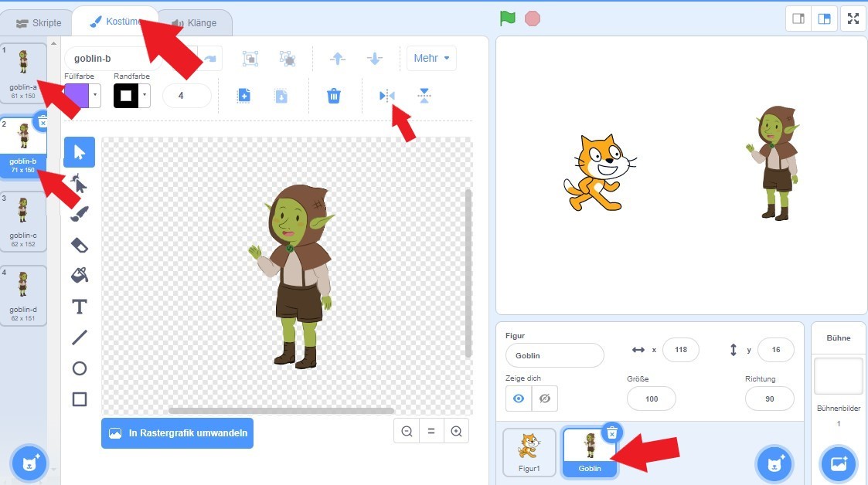Select the Fill bucket tool
The height and width of the screenshot is (485, 868).
point(79,275)
